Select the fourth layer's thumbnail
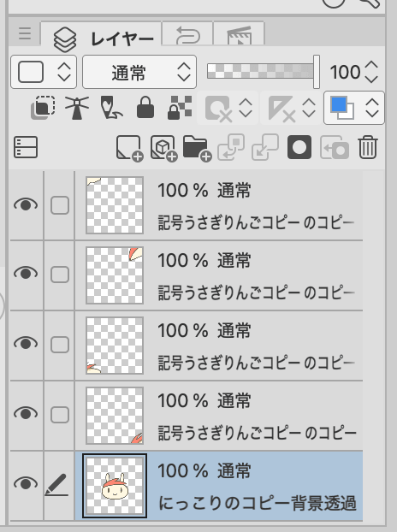 tap(115, 416)
